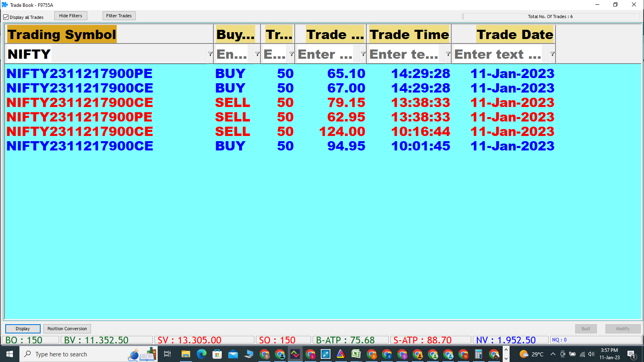
Task: Click the Trade Book window app icon
Action: [x=5, y=5]
